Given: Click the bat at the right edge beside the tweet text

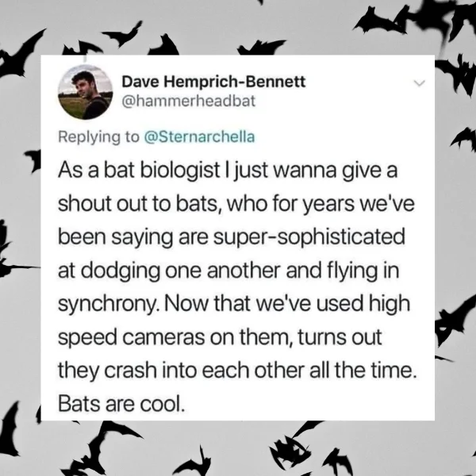Looking at the screenshot, I should coord(455,316).
